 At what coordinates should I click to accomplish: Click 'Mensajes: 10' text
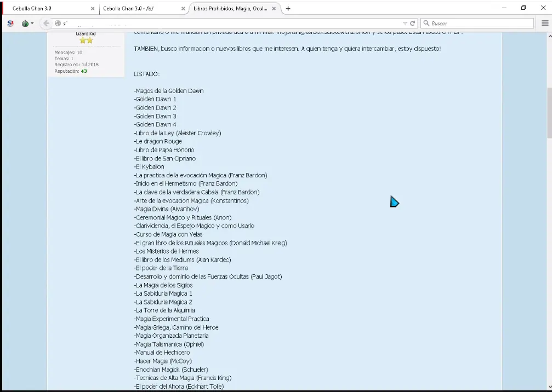click(x=69, y=53)
